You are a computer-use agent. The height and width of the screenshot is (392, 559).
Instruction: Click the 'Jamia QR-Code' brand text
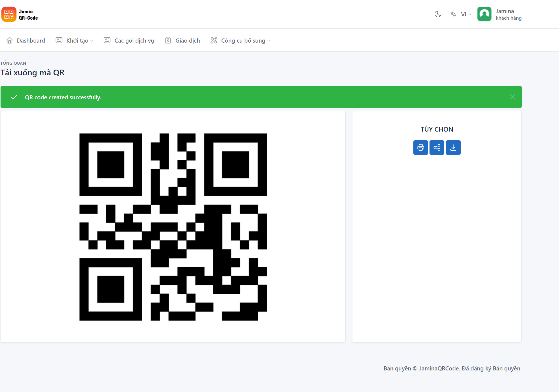pyautogui.click(x=28, y=15)
